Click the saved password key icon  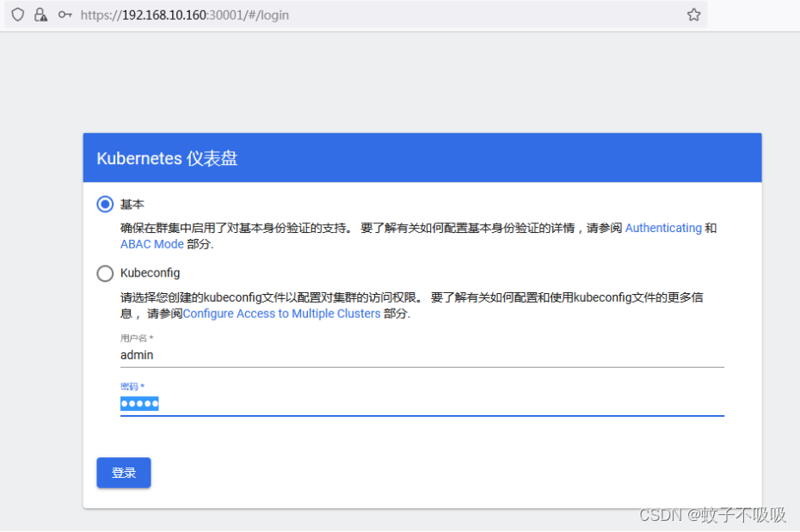pyautogui.click(x=65, y=15)
